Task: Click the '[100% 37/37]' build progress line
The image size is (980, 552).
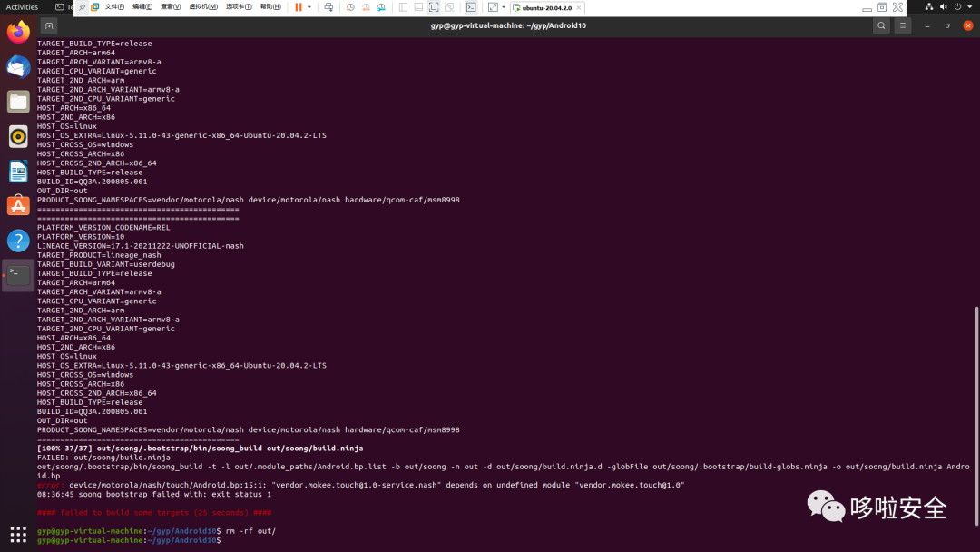Action: tap(200, 448)
